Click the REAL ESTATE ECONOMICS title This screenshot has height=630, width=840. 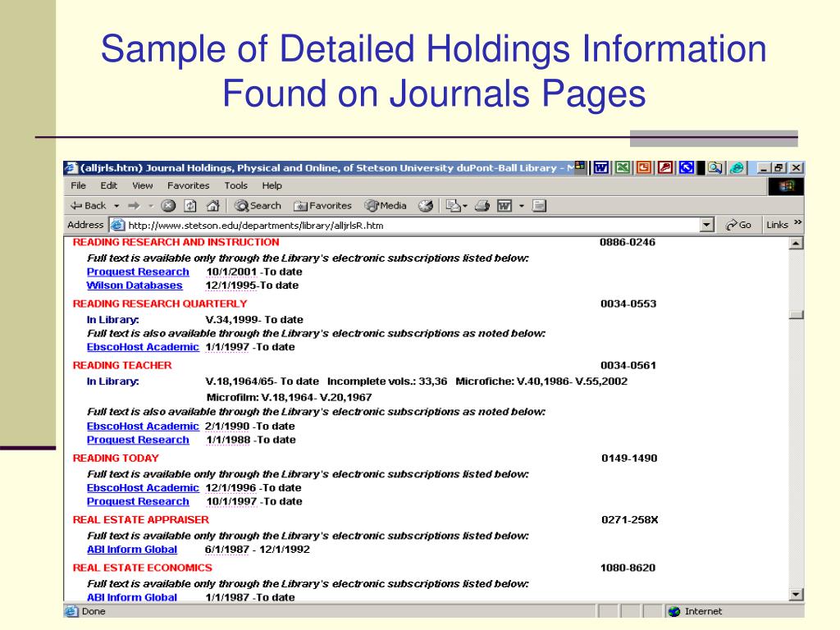pyautogui.click(x=142, y=568)
